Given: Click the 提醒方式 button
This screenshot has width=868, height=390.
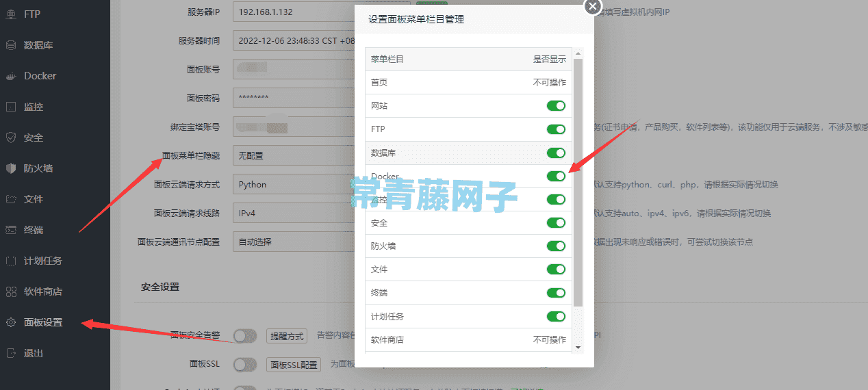Looking at the screenshot, I should (286, 336).
